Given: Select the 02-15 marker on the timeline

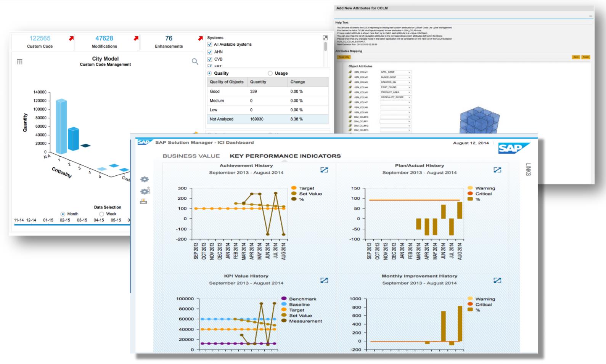Looking at the screenshot, I should [x=65, y=220].
